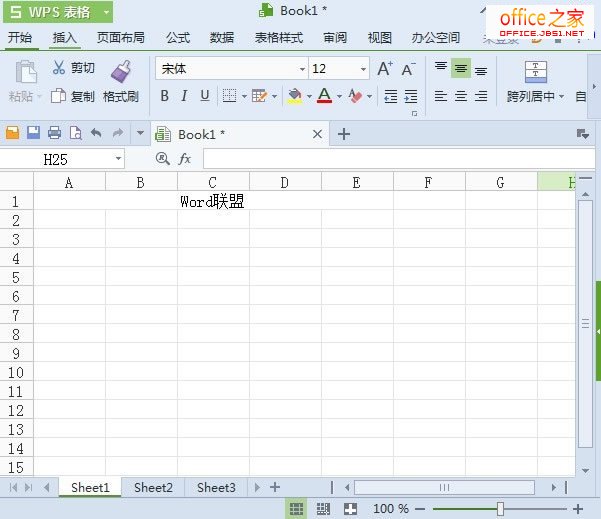The width and height of the screenshot is (601, 519).
Task: Set vertical align top
Action: click(x=441, y=68)
